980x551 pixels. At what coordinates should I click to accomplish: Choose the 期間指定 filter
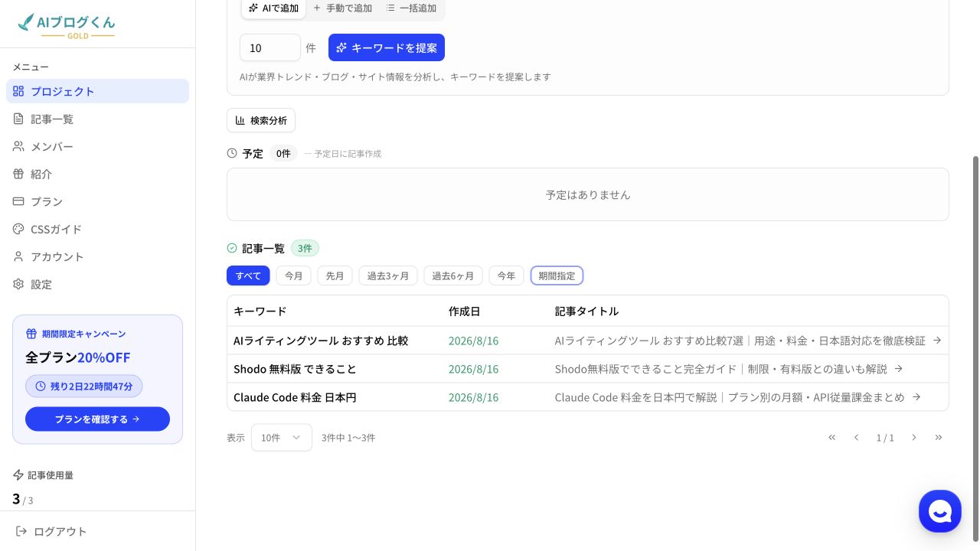[x=557, y=275]
